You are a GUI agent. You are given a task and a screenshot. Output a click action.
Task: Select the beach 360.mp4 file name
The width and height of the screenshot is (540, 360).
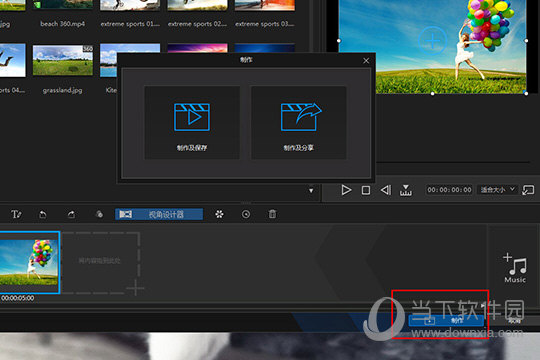coord(62,24)
